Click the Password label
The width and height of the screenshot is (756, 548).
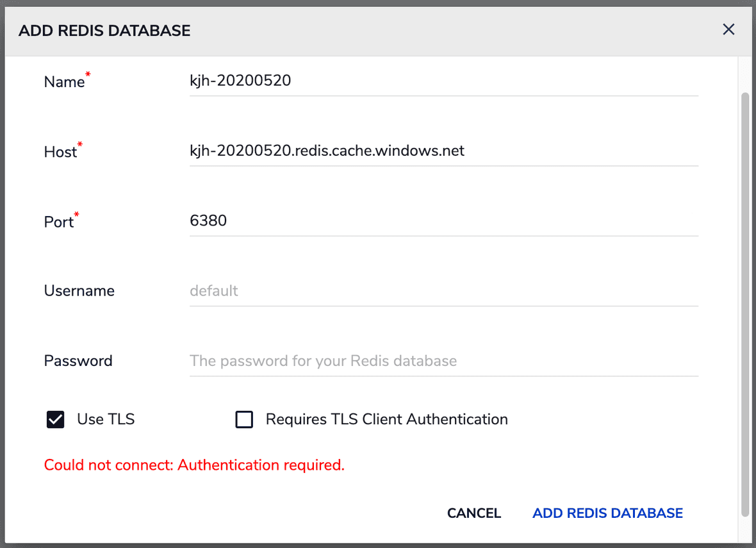tap(78, 361)
